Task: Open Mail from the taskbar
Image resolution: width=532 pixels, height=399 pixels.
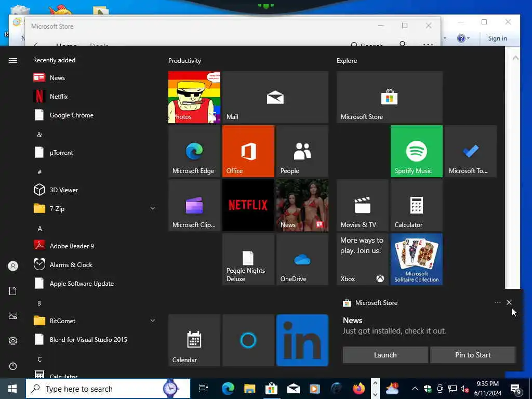Action: pos(293,389)
